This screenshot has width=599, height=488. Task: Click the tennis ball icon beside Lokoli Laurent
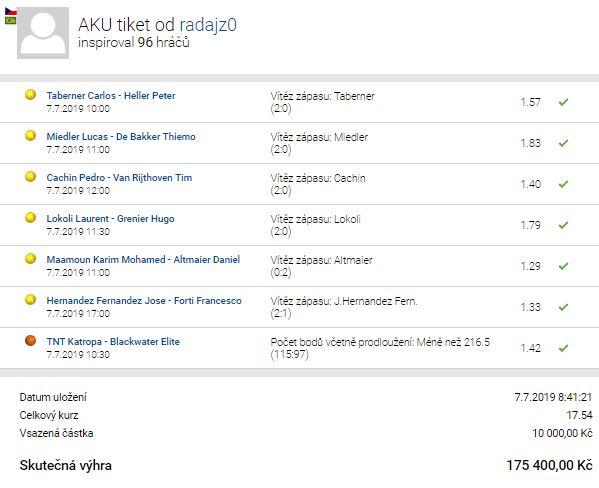pos(31,217)
